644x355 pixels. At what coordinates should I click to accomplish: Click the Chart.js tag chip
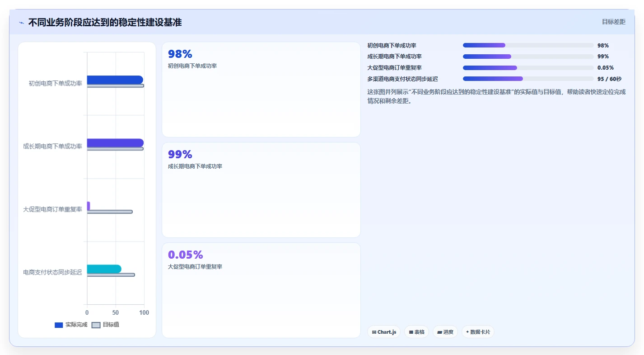384,332
